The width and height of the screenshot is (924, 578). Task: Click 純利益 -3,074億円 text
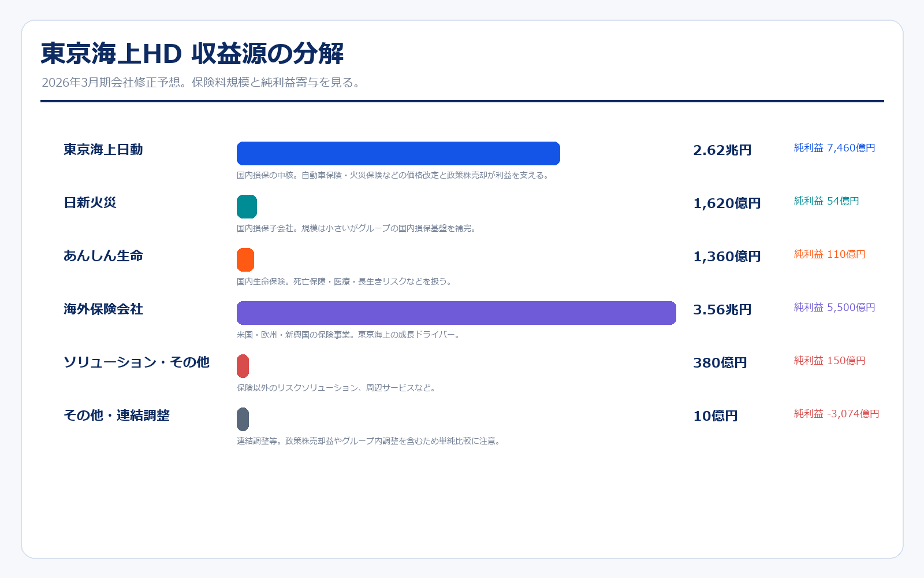coord(837,414)
